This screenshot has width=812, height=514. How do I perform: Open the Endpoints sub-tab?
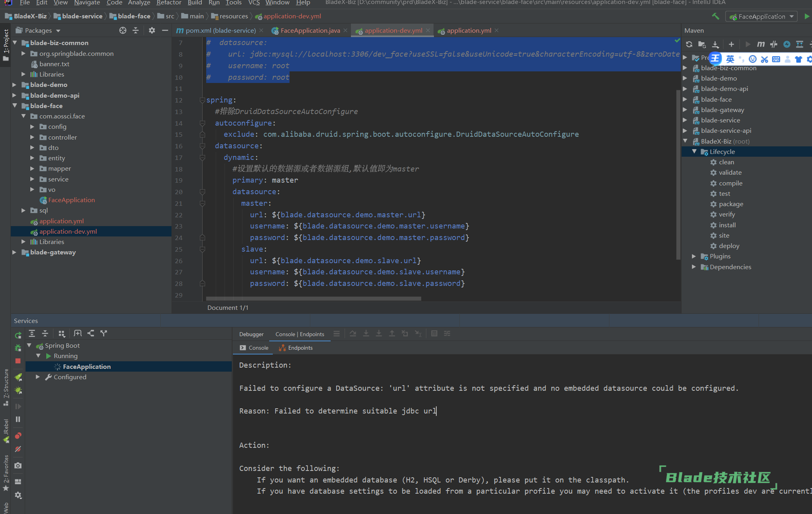pos(296,348)
